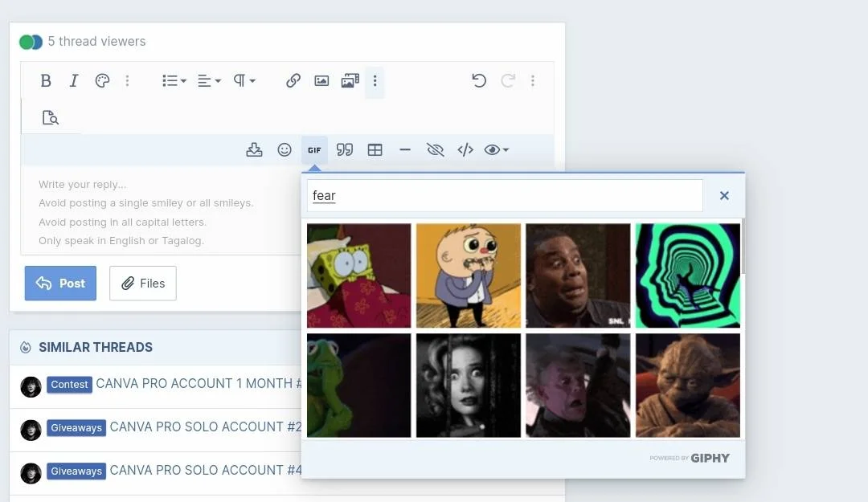Screen dimensions: 868x502
Task: Expand the eye icon hide-content dropdown
Action: (496, 150)
